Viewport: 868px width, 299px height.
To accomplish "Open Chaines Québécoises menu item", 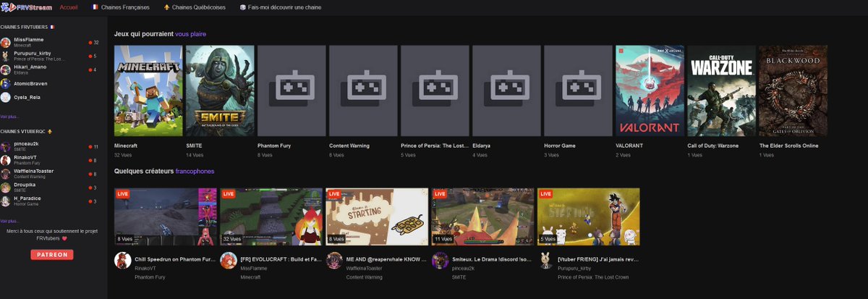I will [195, 7].
